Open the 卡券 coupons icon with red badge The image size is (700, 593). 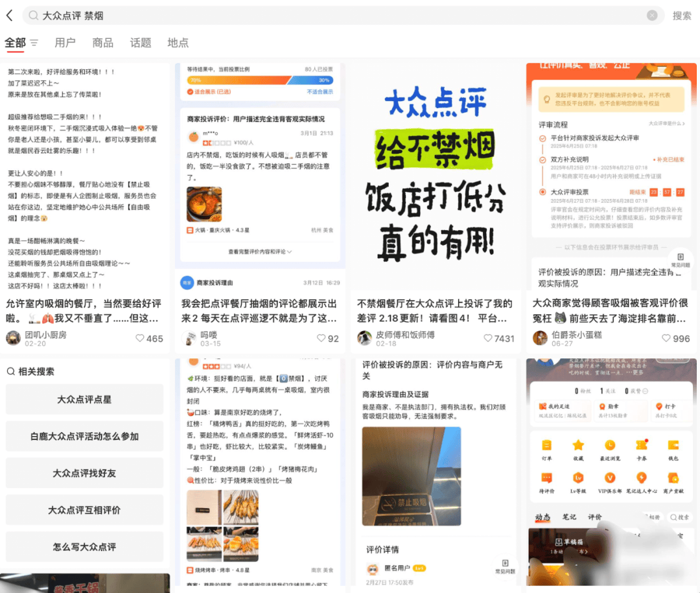(x=642, y=446)
